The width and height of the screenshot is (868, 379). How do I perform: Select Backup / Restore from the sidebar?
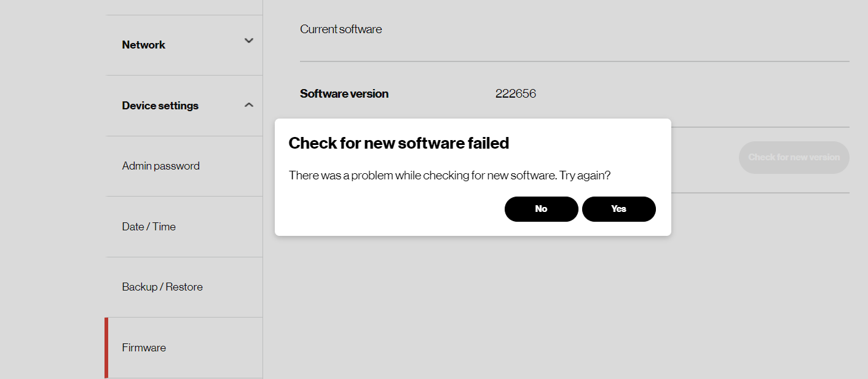pos(161,287)
